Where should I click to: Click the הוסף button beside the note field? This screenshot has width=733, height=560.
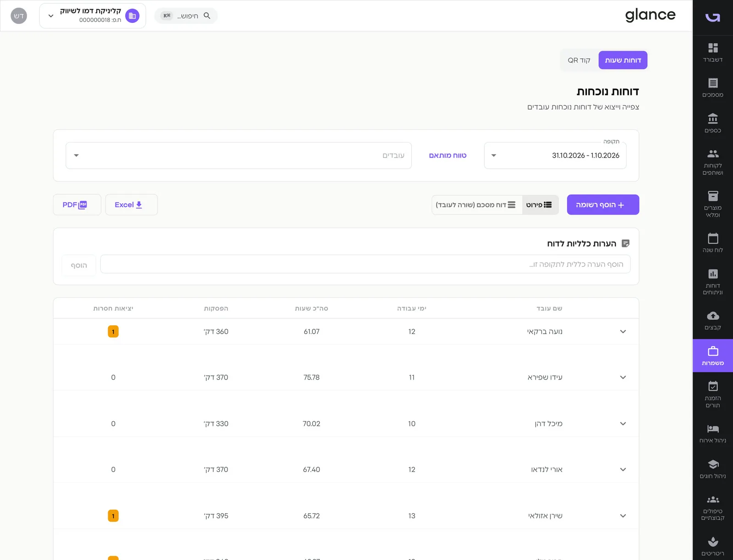pos(79,265)
